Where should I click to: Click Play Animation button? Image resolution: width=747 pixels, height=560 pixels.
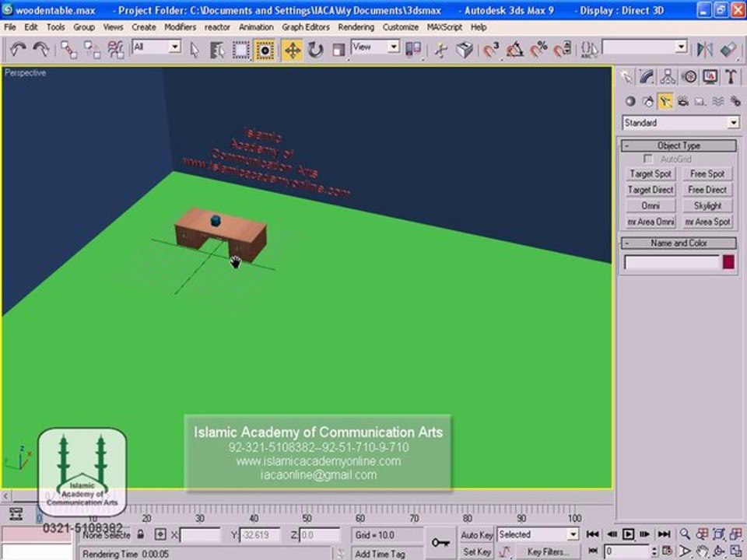click(x=628, y=534)
